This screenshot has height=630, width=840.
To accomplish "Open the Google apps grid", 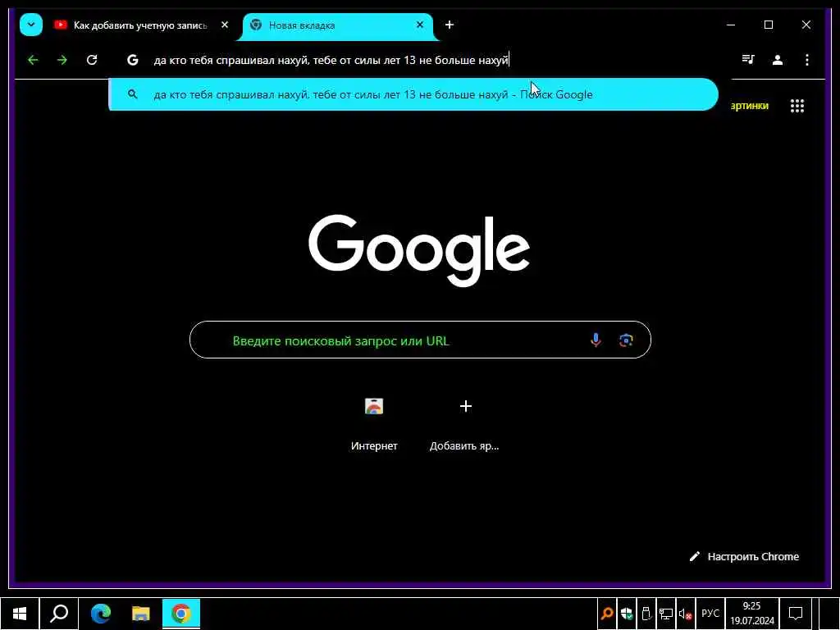I will (797, 106).
